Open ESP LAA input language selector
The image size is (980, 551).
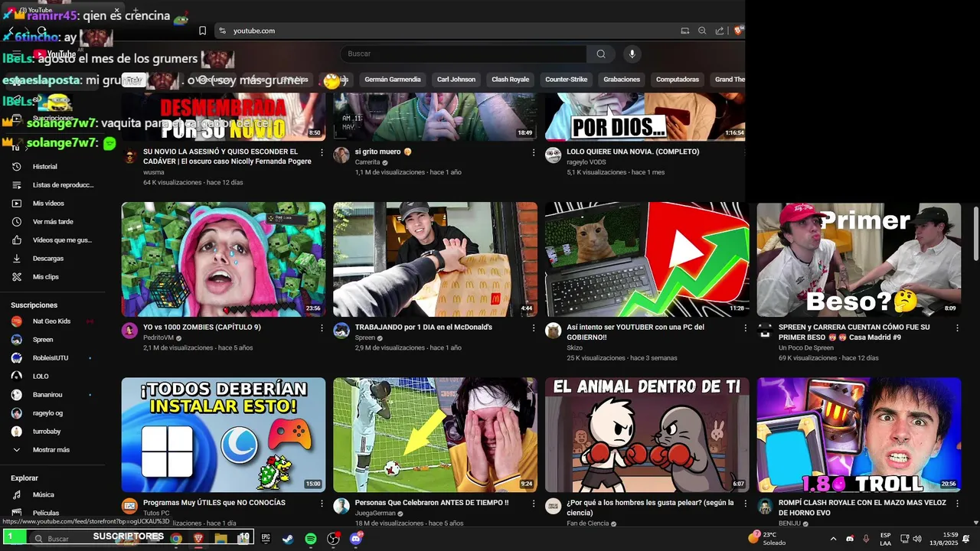click(885, 539)
